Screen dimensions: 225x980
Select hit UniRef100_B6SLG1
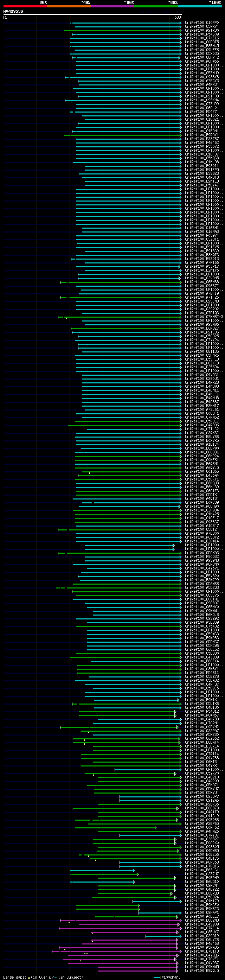(202, 870)
